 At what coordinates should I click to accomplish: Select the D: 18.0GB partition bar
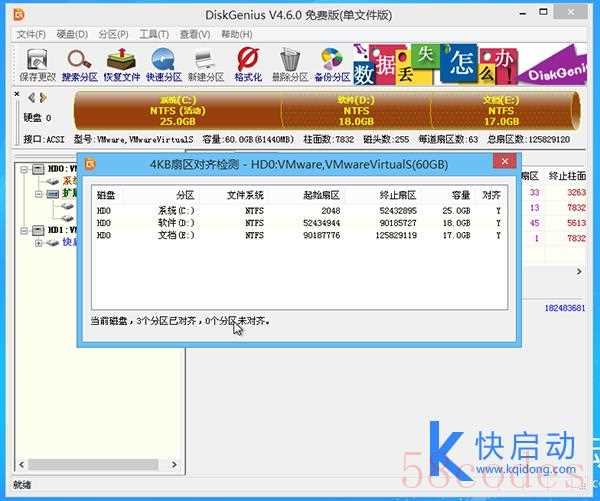(x=356, y=111)
